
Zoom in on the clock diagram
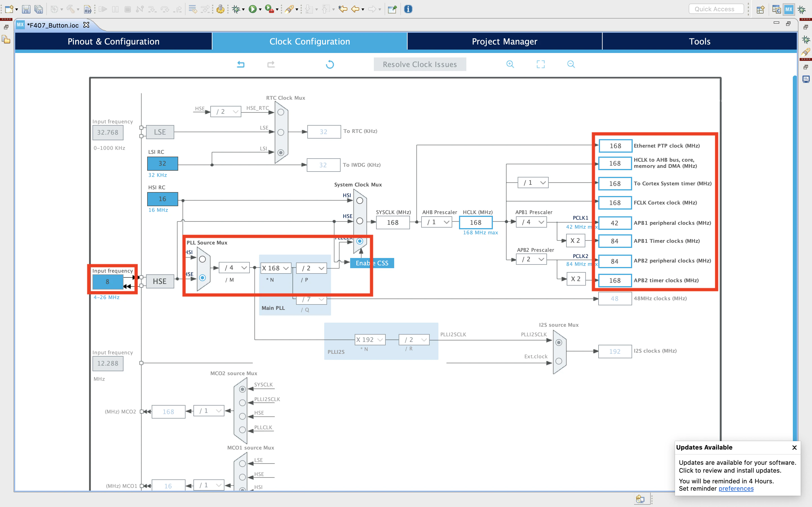[510, 64]
